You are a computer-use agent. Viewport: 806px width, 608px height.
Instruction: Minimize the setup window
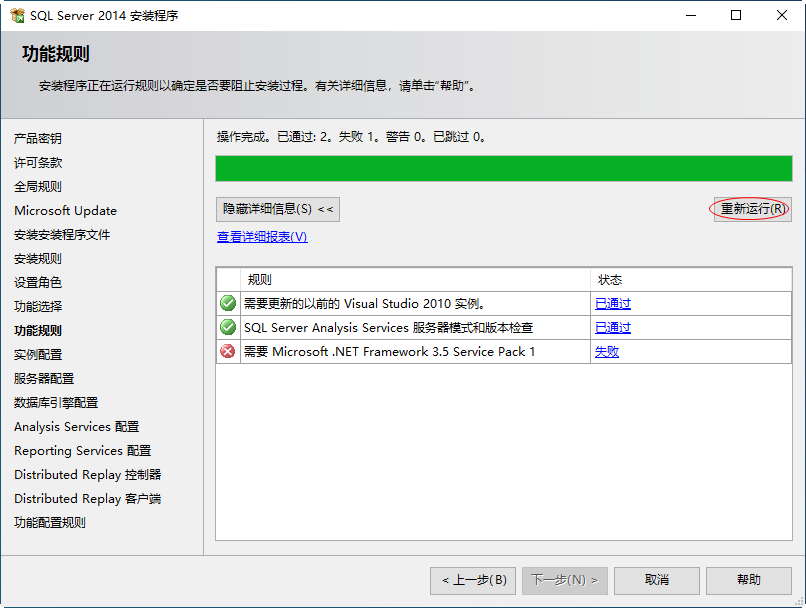(x=691, y=15)
